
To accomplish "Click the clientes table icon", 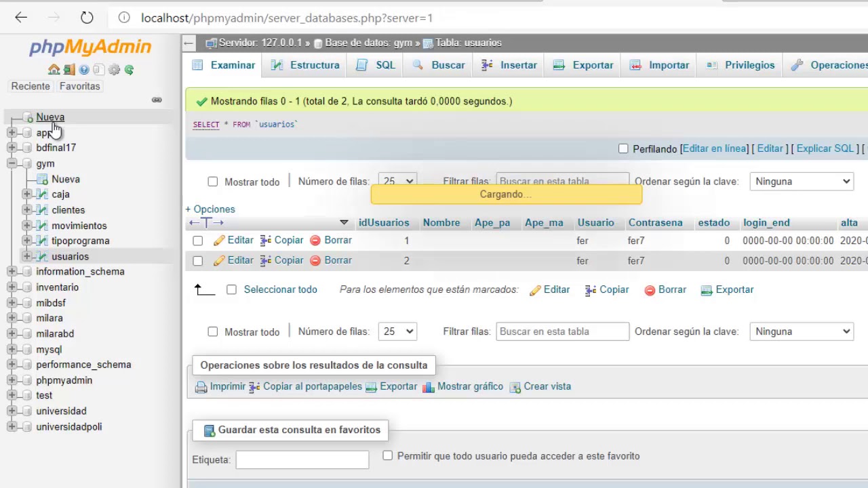I will pyautogui.click(x=42, y=210).
